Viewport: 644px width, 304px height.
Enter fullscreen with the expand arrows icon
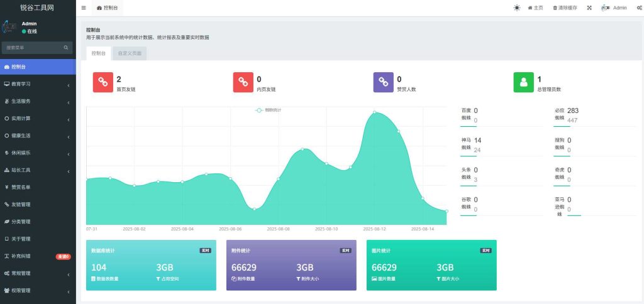[589, 8]
